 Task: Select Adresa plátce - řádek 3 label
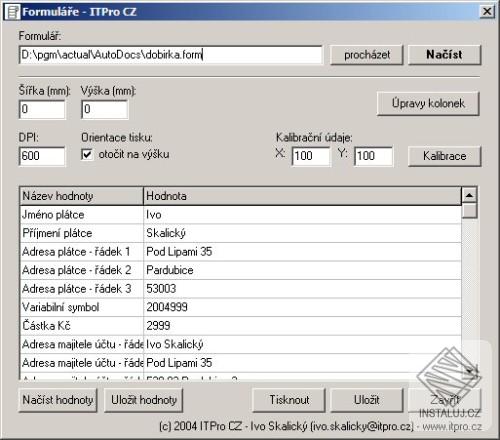pos(82,289)
